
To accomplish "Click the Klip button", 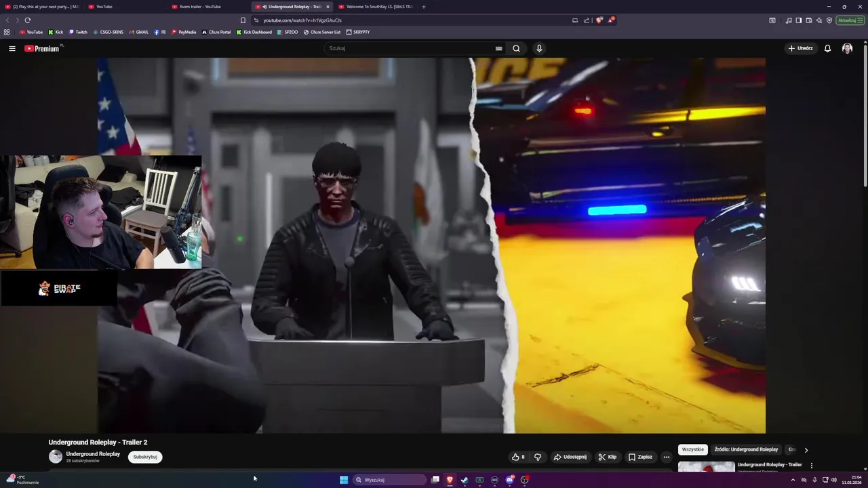I will click(607, 457).
